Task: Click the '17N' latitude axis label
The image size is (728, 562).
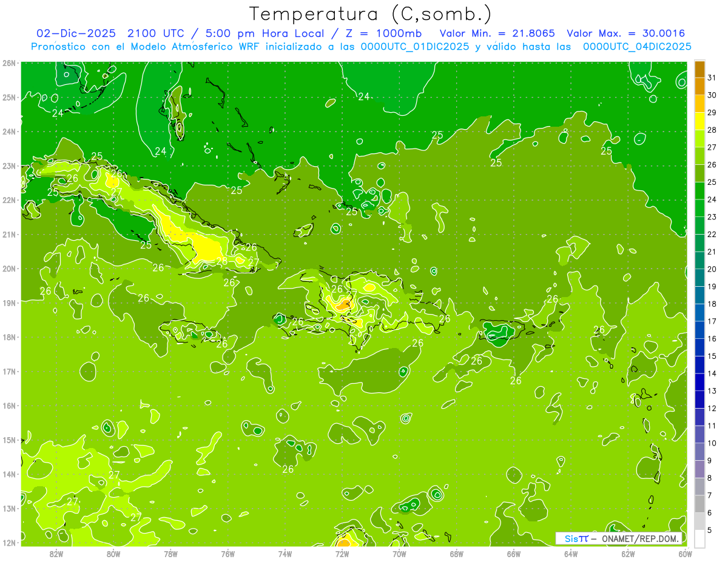Action: 8,372
